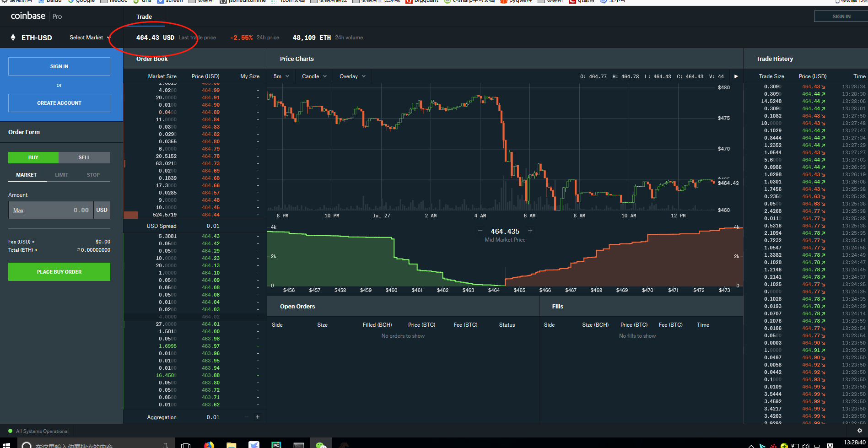868x448 pixels.
Task: Open the Candle chart type dropdown
Action: [314, 76]
